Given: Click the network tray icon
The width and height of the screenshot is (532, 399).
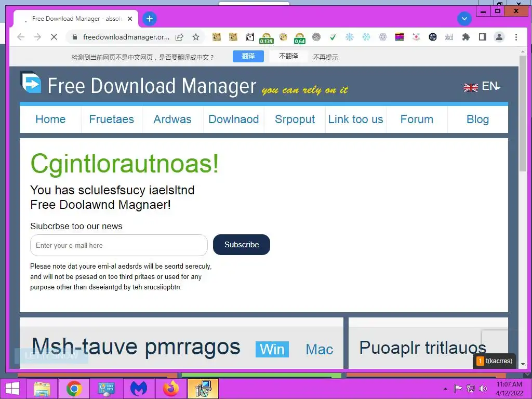Looking at the screenshot, I should pyautogui.click(x=471, y=389).
